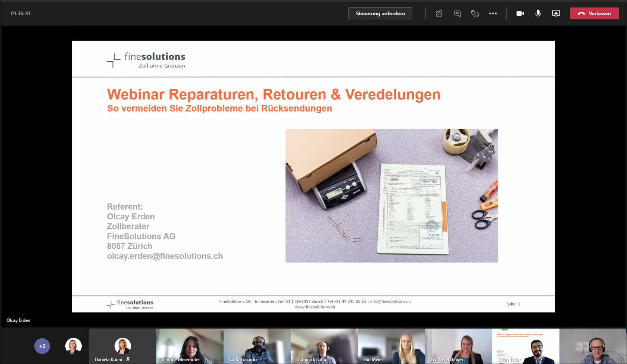
Task: Open the participants list
Action: [438, 13]
